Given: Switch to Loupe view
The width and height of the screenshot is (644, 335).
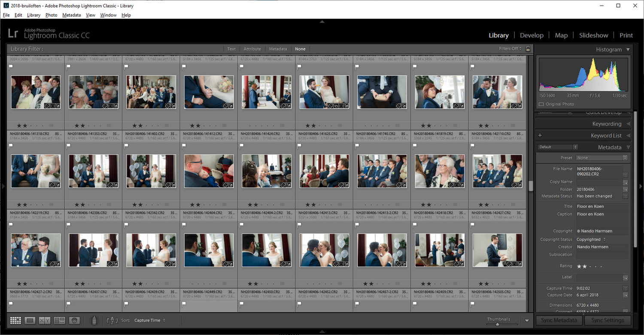Looking at the screenshot, I should (x=30, y=320).
